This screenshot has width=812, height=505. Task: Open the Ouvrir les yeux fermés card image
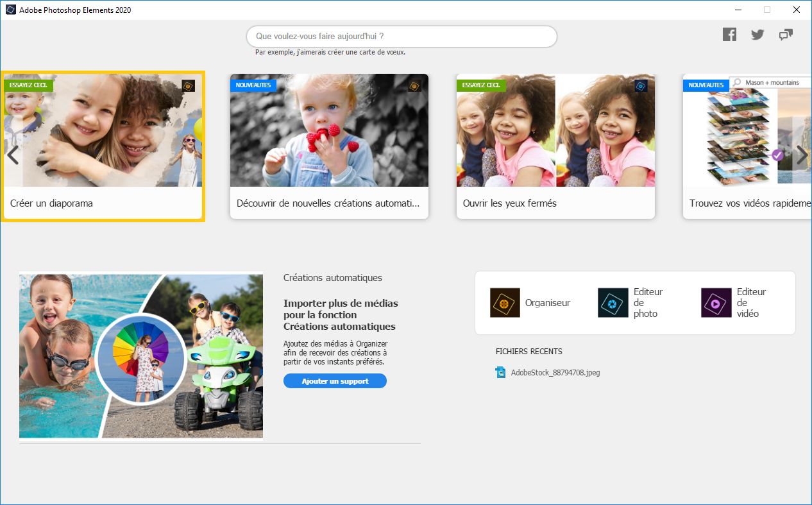(x=555, y=130)
